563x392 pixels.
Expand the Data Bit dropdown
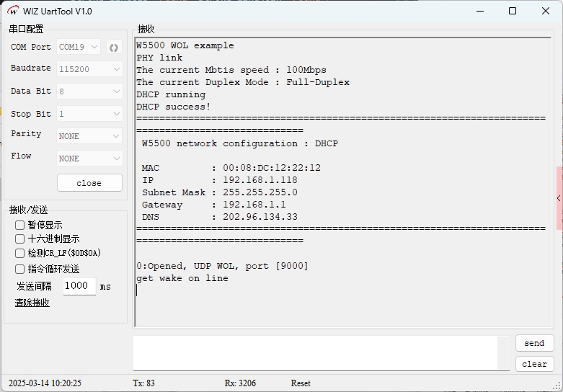[x=89, y=92]
